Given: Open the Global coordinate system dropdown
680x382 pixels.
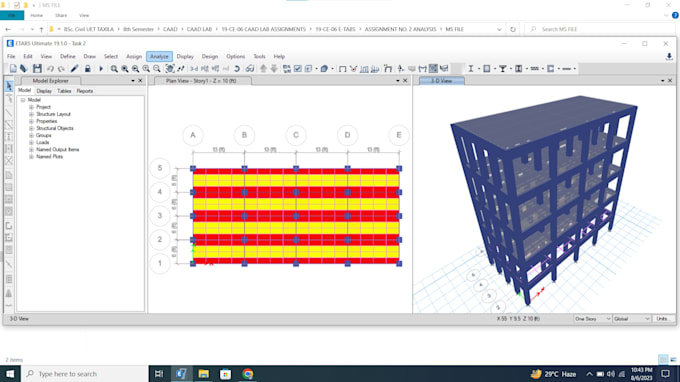Looking at the screenshot, I should click(x=631, y=319).
